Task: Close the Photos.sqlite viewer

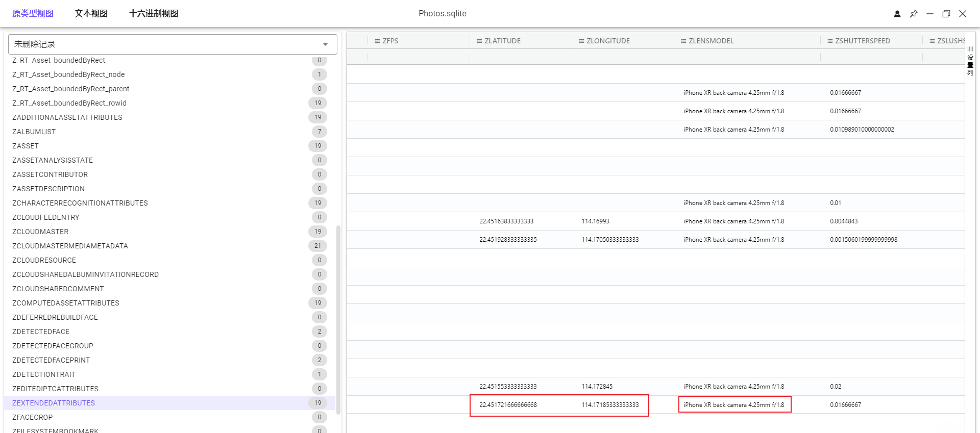Action: pyautogui.click(x=963, y=14)
